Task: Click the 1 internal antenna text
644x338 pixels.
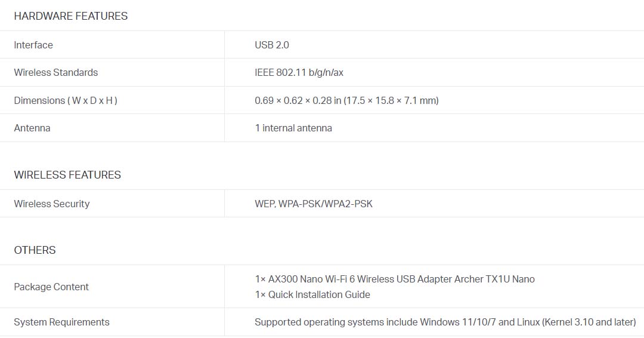Action: coord(293,128)
